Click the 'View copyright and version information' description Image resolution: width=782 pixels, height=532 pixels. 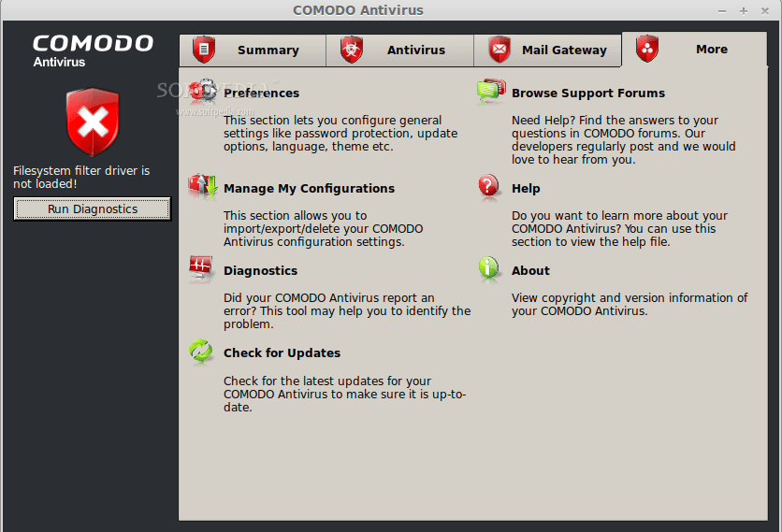coord(630,304)
